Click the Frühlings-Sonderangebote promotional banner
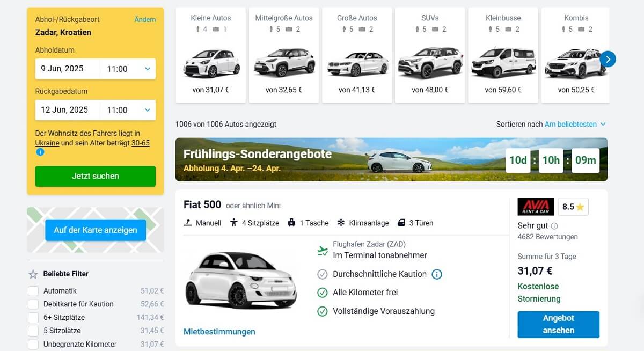This screenshot has height=351, width=644. (392, 159)
